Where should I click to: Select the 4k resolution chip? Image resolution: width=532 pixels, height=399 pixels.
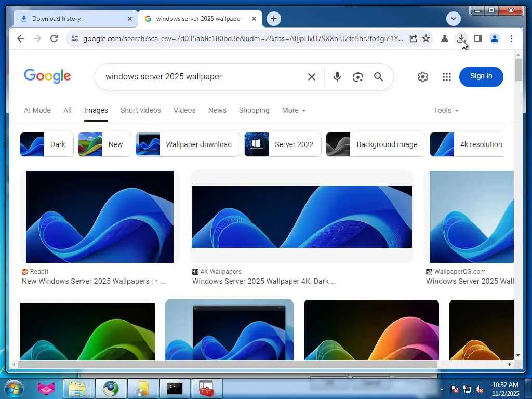click(x=467, y=144)
